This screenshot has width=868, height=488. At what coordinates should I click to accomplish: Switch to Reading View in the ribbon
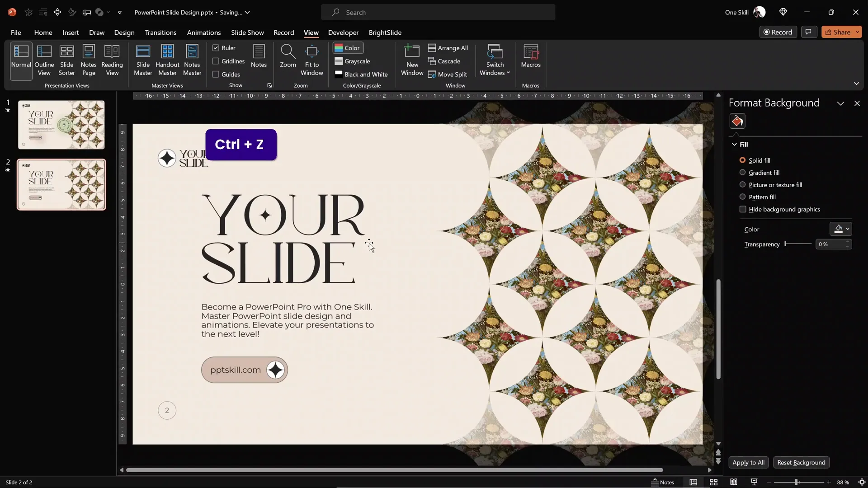(x=112, y=61)
